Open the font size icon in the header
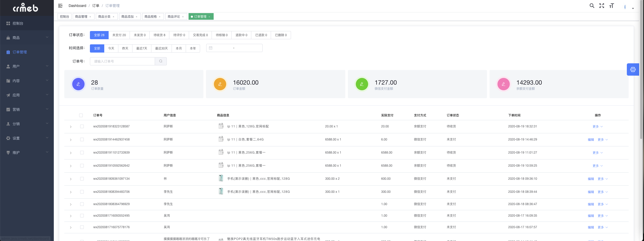 pos(612,6)
